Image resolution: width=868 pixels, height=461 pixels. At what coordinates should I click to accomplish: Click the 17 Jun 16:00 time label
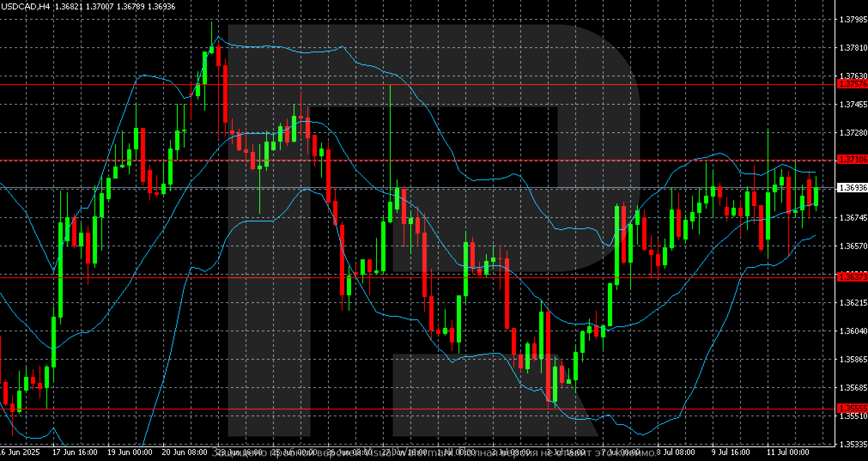[x=75, y=452]
